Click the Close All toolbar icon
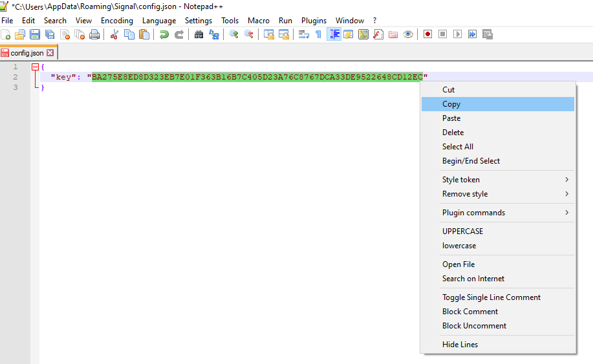The image size is (593, 364). pos(80,34)
